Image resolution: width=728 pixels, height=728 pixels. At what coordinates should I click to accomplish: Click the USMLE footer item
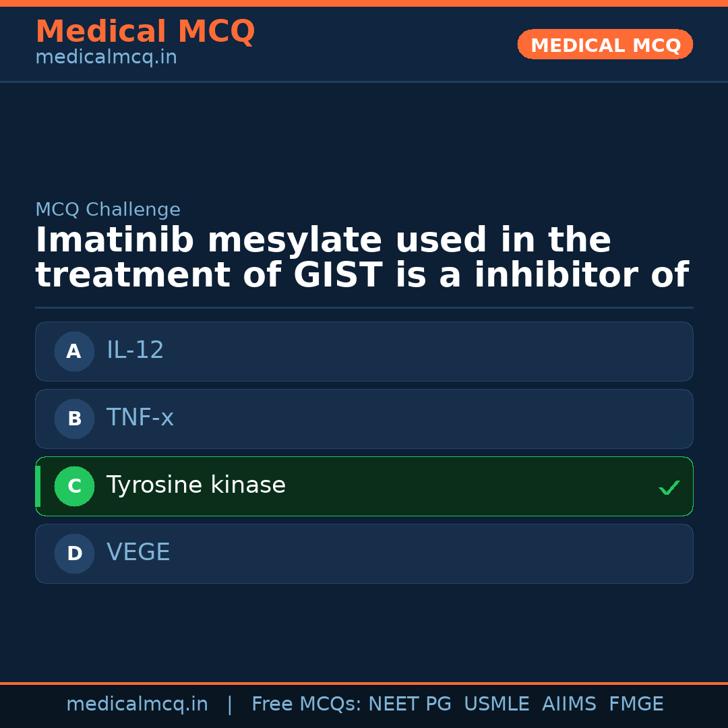coord(496,704)
